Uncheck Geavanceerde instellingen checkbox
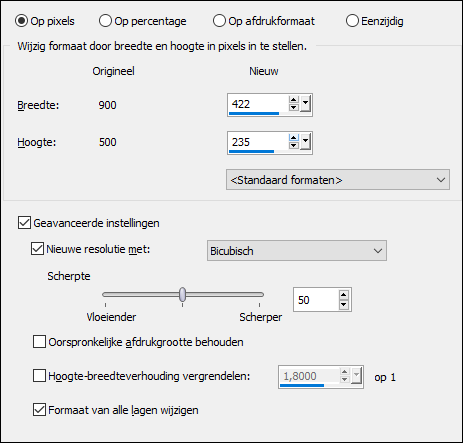 pos(24,223)
